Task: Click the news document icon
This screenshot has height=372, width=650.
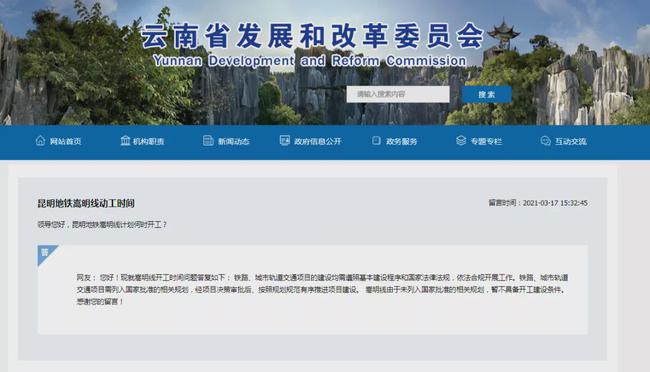Action: [x=208, y=141]
